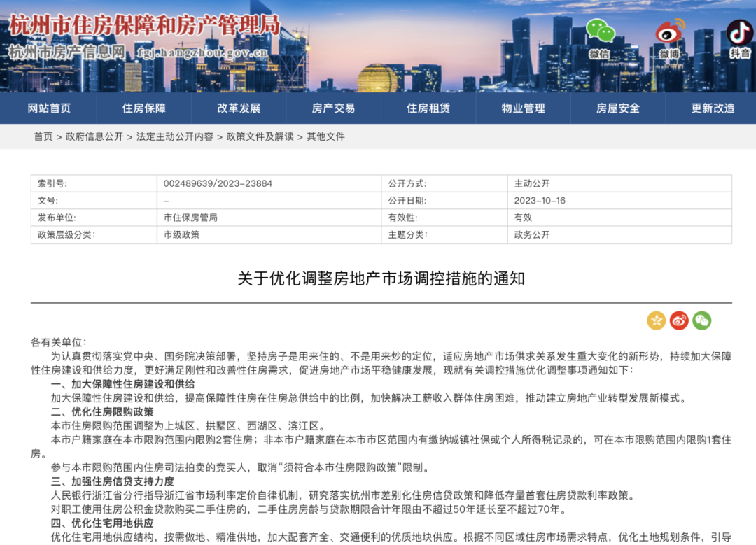This screenshot has width=756, height=545.
Task: Click the 各有关单位 salutation line
Action: 58,343
